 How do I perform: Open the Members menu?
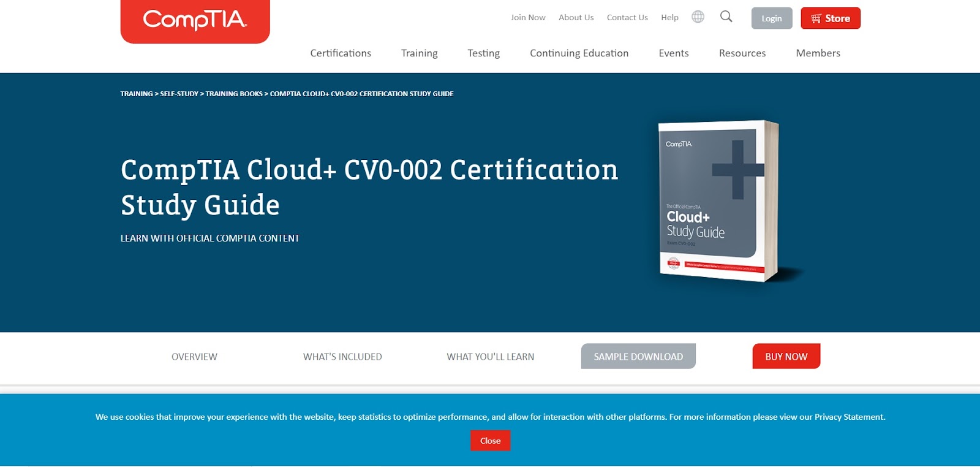[x=818, y=53]
